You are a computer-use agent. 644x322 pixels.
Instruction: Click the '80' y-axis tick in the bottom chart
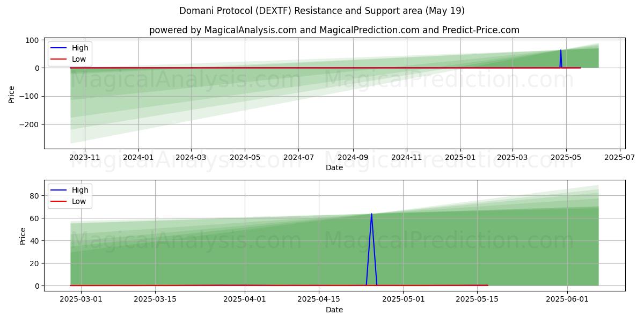pos(35,196)
